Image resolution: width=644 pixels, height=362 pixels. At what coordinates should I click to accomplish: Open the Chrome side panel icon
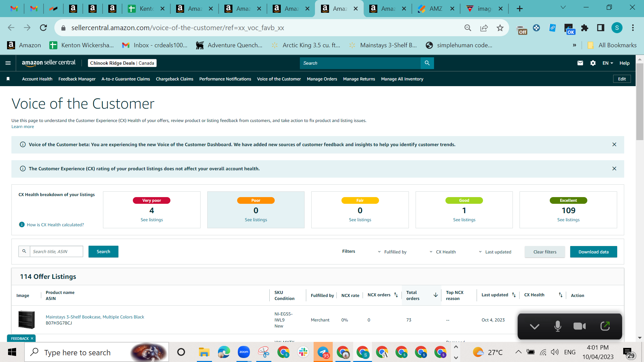click(x=600, y=28)
